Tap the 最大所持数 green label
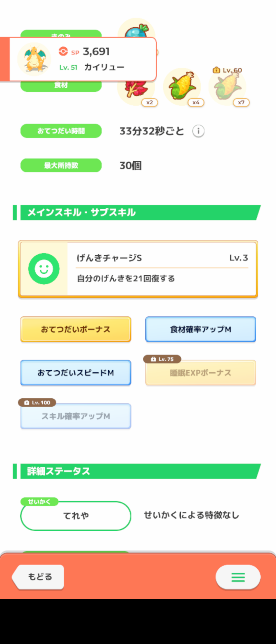276x644 pixels. (61, 165)
